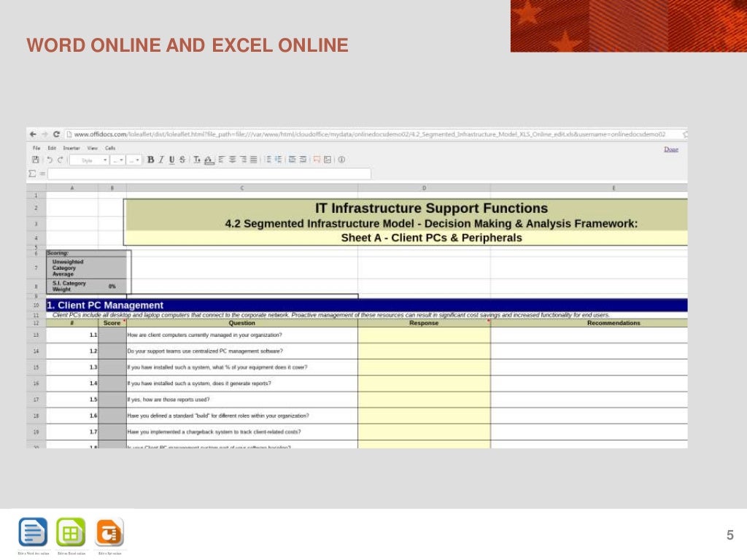
Task: Select row 17 header
Action: [x=36, y=400]
